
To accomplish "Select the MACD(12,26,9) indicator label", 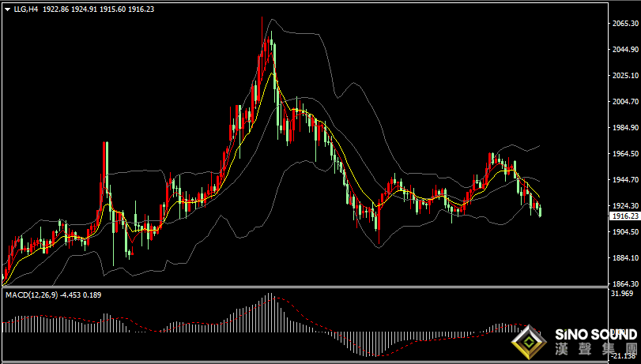I will tap(32, 295).
